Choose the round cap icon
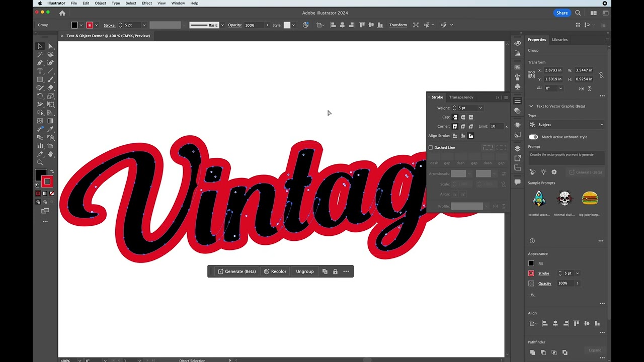Image resolution: width=644 pixels, height=362 pixels. pyautogui.click(x=463, y=117)
